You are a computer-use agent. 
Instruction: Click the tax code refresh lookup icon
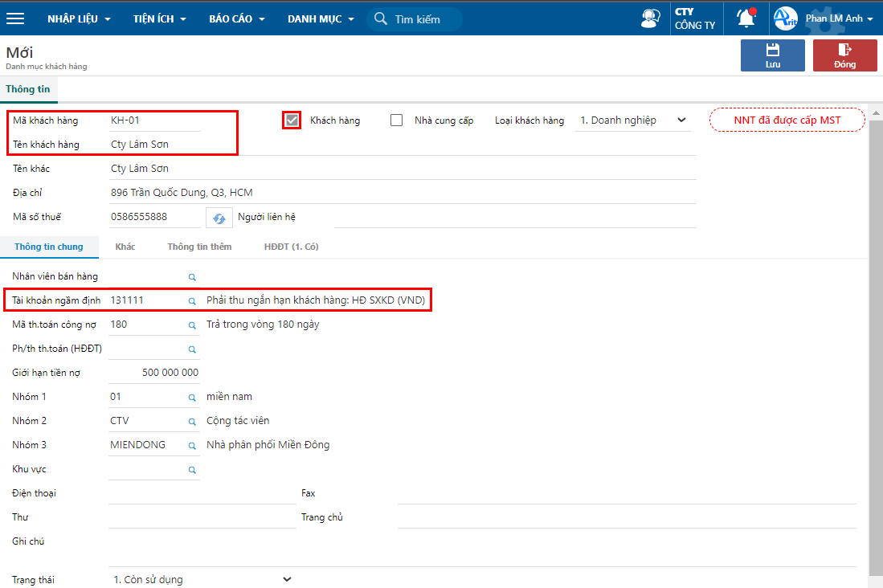(x=219, y=218)
